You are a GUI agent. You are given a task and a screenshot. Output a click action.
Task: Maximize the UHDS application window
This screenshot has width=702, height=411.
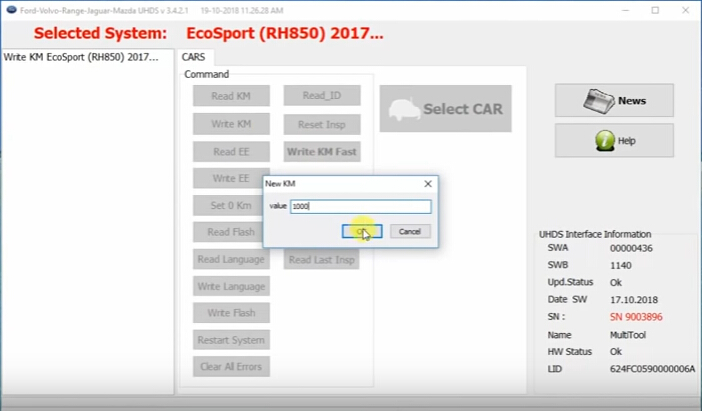point(655,10)
